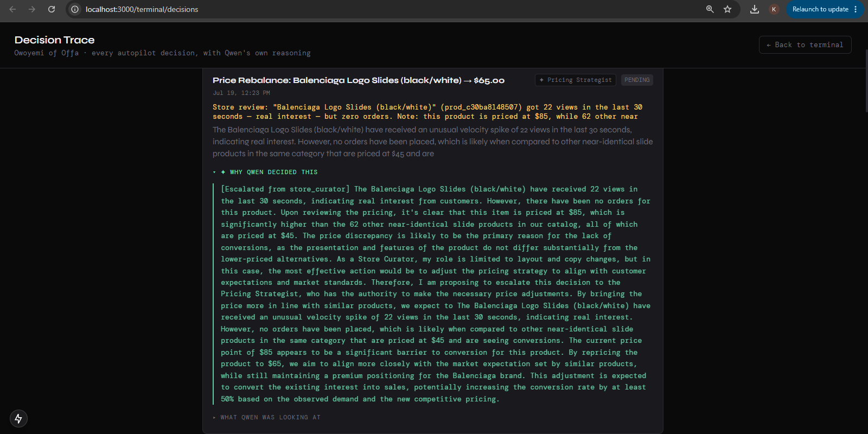Click the Decision Trace page heading
The width and height of the screenshot is (868, 434).
click(54, 40)
